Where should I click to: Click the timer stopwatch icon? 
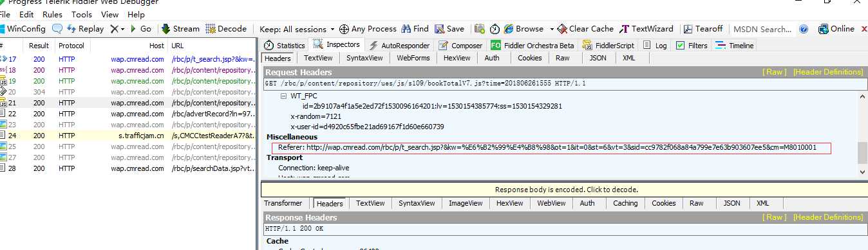[x=495, y=29]
